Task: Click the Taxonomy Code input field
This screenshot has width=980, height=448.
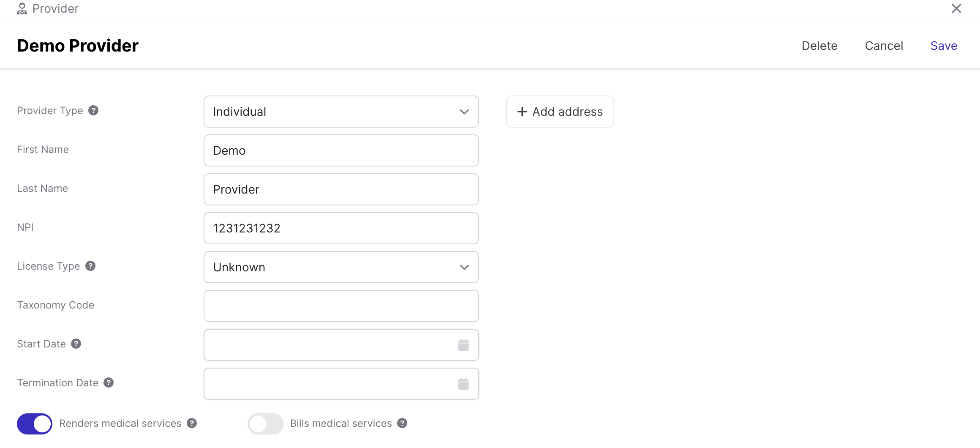Action: pyautogui.click(x=341, y=306)
